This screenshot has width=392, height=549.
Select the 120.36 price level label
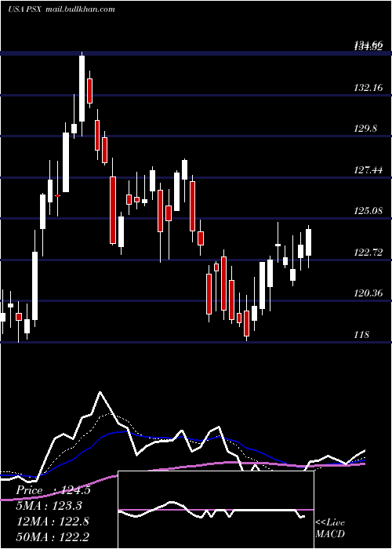368,293
